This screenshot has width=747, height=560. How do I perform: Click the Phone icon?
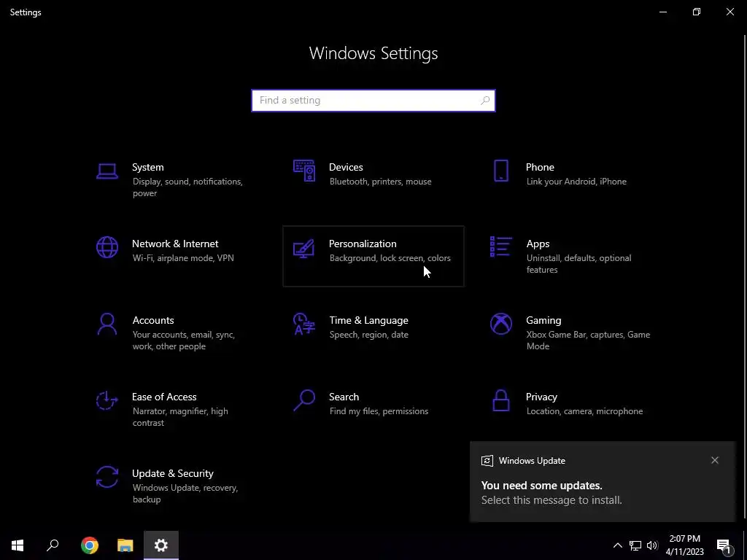(x=500, y=171)
